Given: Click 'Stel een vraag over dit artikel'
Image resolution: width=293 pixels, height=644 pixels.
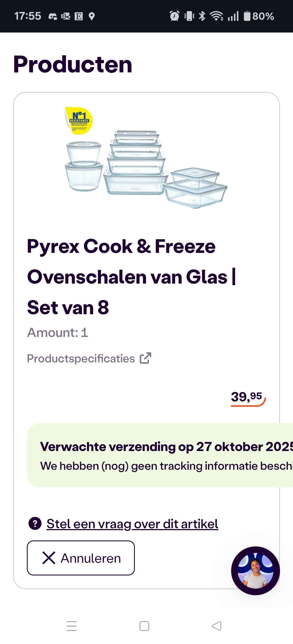Looking at the screenshot, I should point(132,524).
